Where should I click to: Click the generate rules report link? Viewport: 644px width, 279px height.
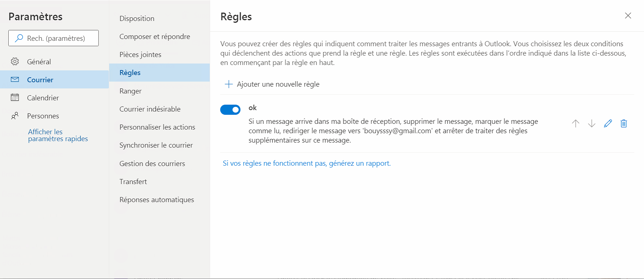(x=306, y=163)
